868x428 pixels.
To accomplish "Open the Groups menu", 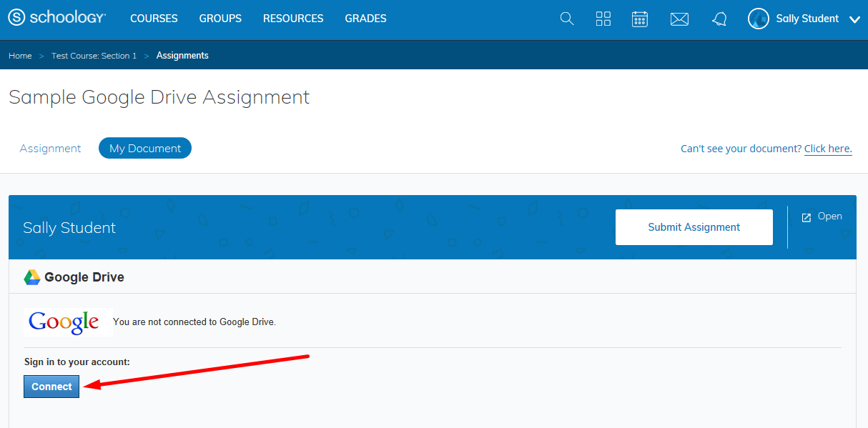I will pyautogui.click(x=220, y=19).
